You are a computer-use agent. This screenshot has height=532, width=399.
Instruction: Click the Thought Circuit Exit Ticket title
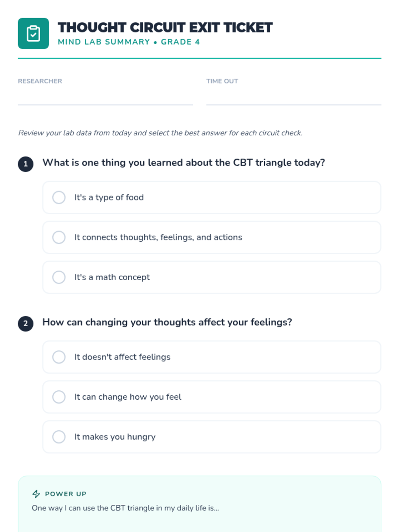[x=165, y=28]
